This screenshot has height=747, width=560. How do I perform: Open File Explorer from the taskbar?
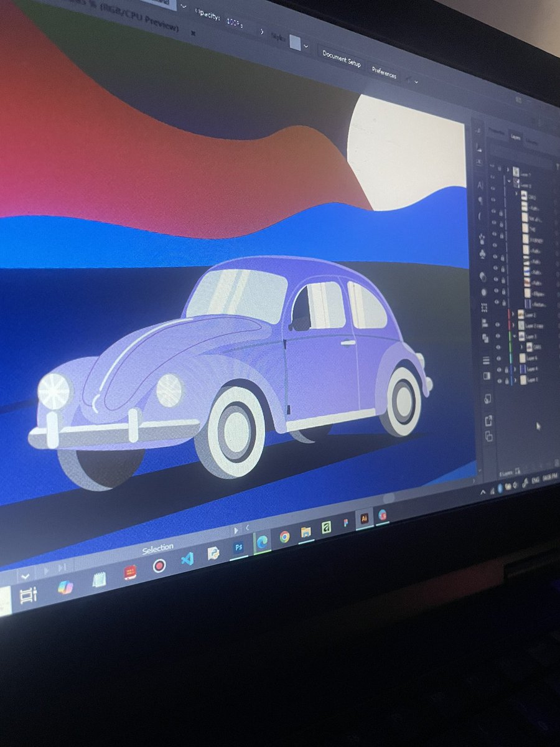306,532
